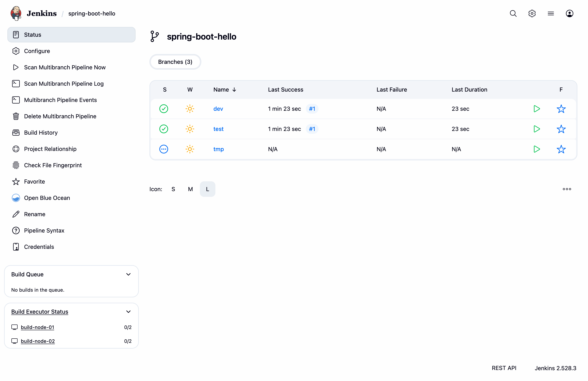
Task: Toggle favorite star for tmp branch
Action: [561, 149]
